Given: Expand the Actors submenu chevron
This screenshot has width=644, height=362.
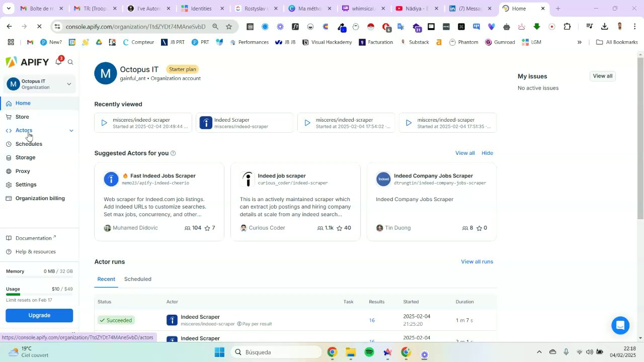Looking at the screenshot, I should 71,130.
